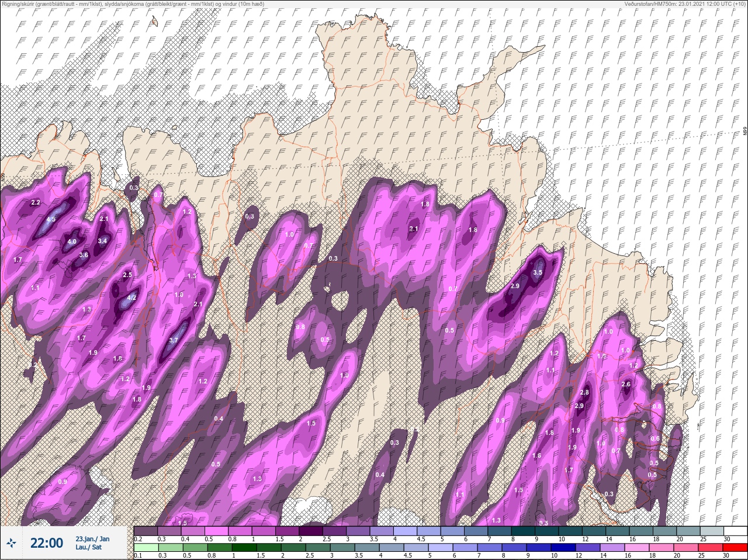
Task: Click the 0.6 precipitation value on the map
Action: click(655, 439)
